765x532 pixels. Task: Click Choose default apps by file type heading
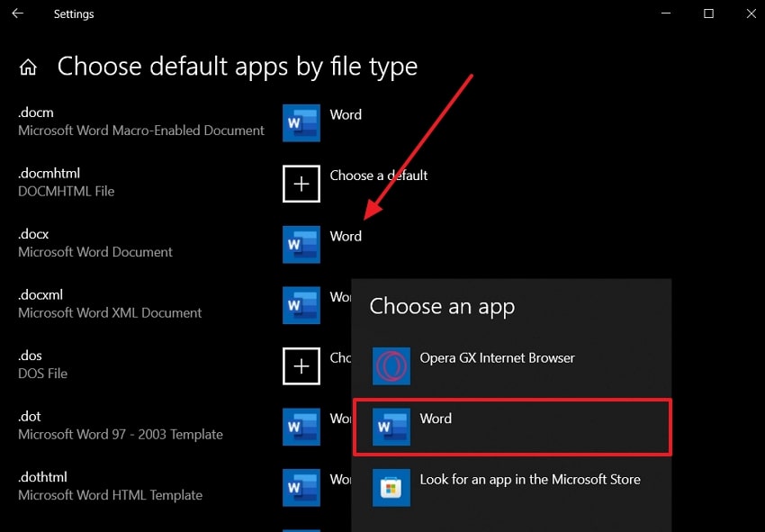point(237,67)
